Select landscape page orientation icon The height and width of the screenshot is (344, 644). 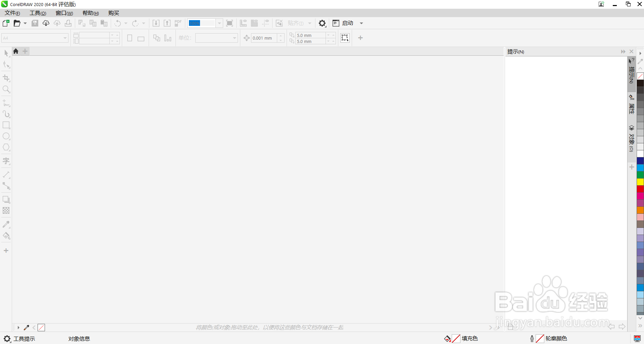141,39
